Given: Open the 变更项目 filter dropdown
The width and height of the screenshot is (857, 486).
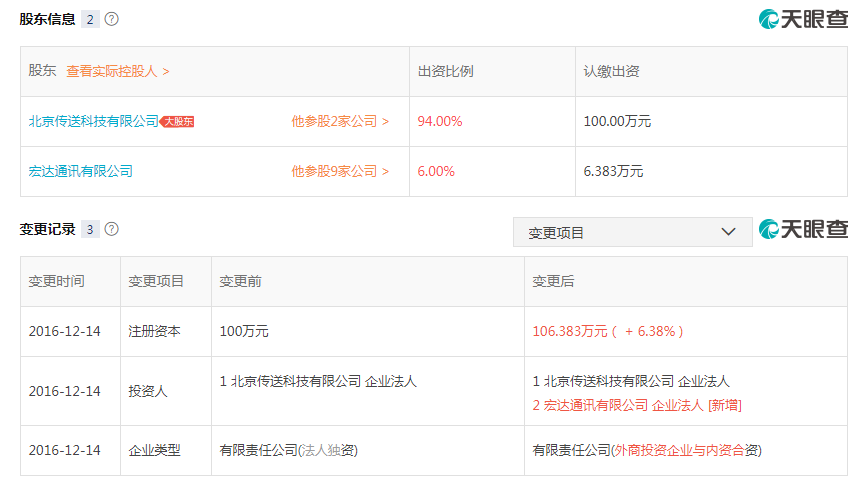Looking at the screenshot, I should point(632,232).
